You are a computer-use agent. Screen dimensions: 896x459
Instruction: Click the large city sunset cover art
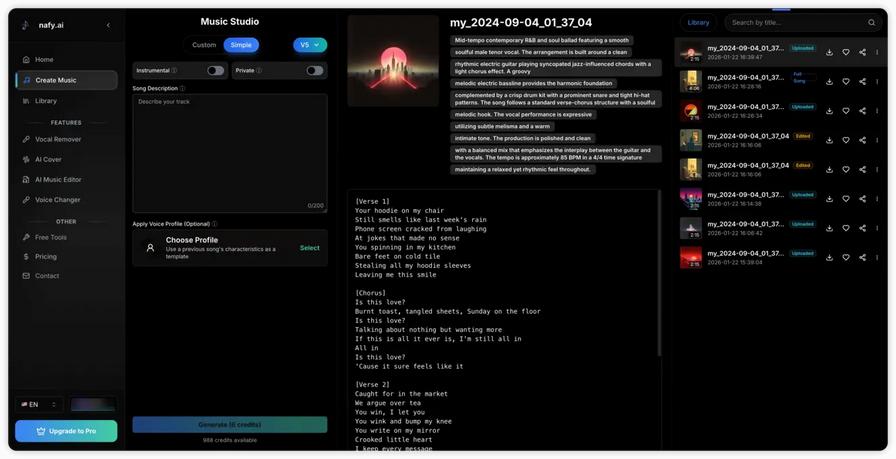pyautogui.click(x=393, y=61)
